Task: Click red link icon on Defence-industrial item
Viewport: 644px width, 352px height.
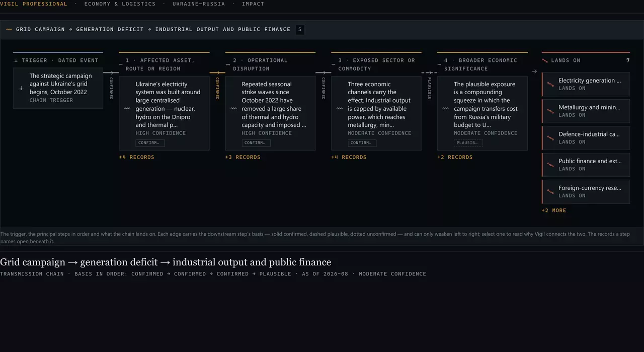Action: click(x=550, y=138)
